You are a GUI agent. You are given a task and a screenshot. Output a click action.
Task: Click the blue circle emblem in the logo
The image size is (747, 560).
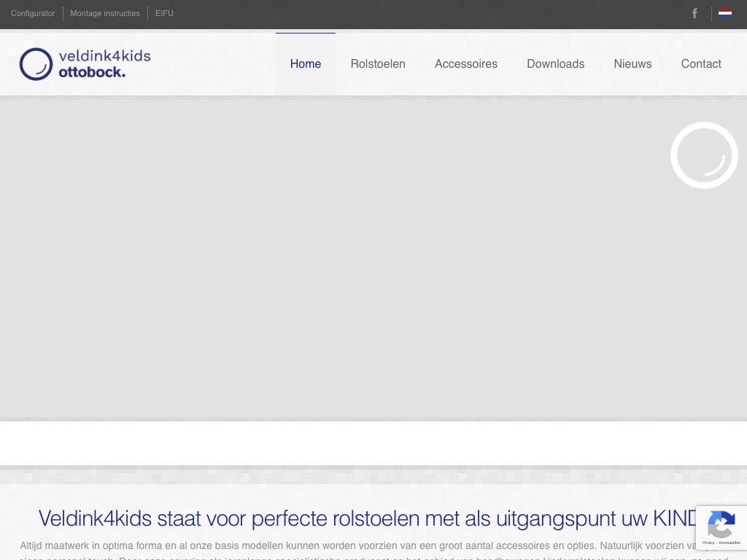click(x=36, y=64)
